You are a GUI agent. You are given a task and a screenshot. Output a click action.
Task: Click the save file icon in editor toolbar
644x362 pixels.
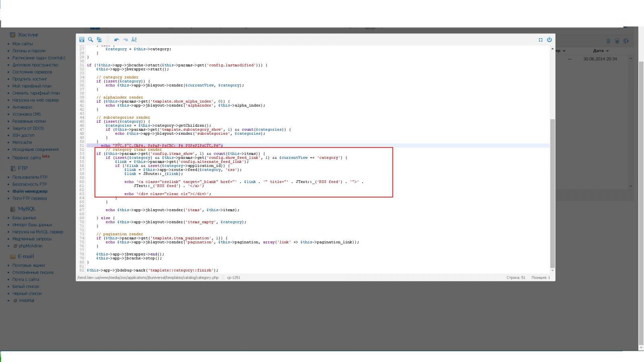click(82, 39)
